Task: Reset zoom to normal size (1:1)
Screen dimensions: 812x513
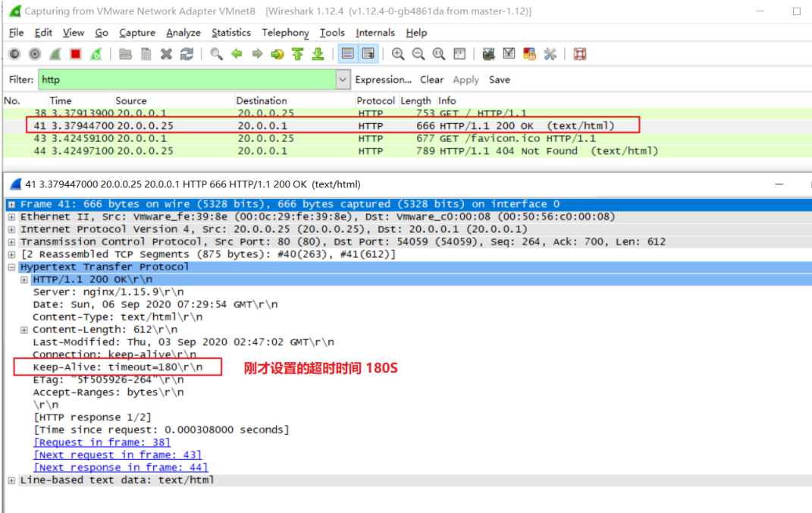Action: (x=439, y=54)
